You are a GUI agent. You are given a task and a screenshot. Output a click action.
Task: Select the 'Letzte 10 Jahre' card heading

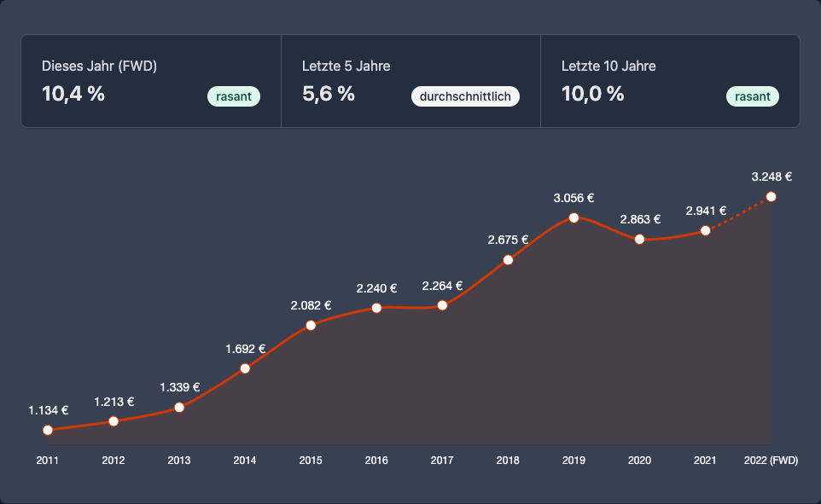click(608, 66)
